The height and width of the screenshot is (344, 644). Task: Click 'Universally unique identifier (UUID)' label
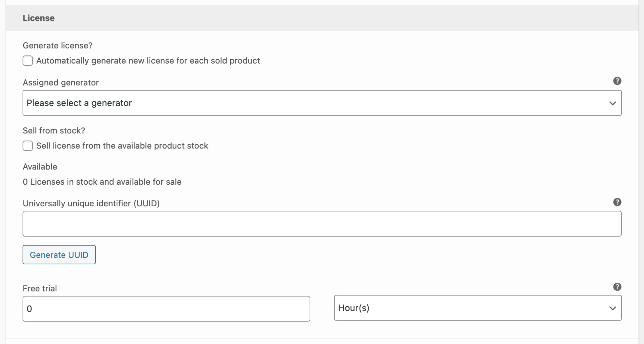(91, 203)
